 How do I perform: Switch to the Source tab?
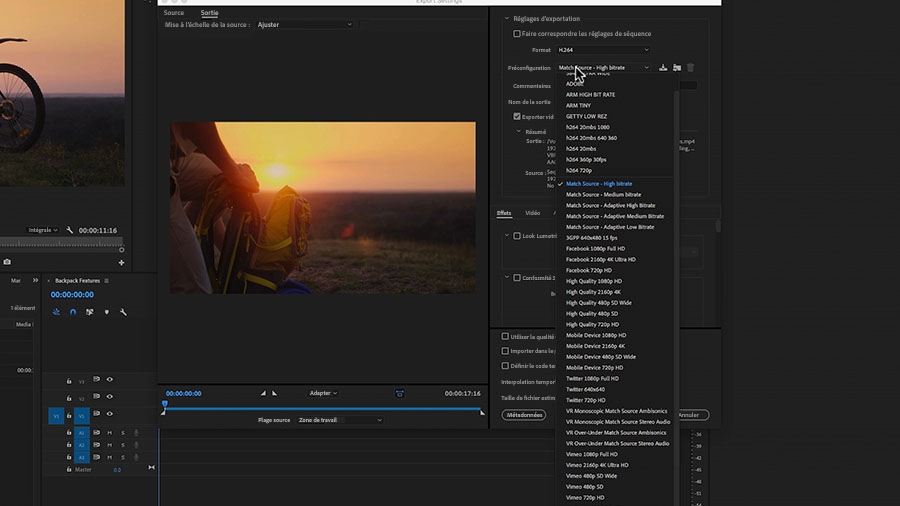[174, 13]
